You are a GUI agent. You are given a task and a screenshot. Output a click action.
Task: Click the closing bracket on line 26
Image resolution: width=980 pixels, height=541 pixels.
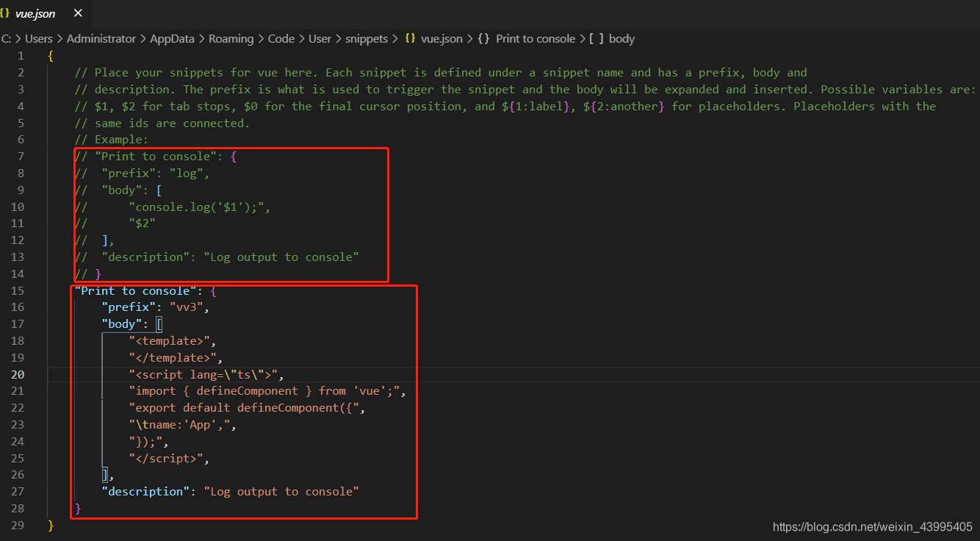[105, 475]
